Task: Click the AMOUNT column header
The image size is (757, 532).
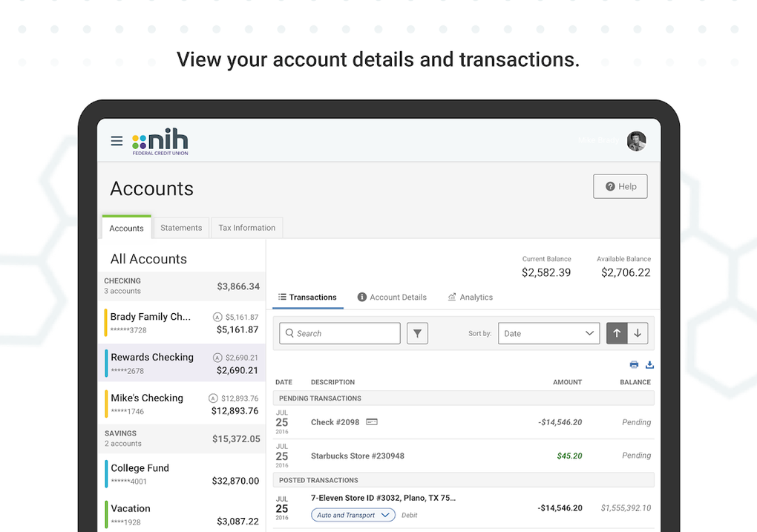Action: (x=567, y=382)
